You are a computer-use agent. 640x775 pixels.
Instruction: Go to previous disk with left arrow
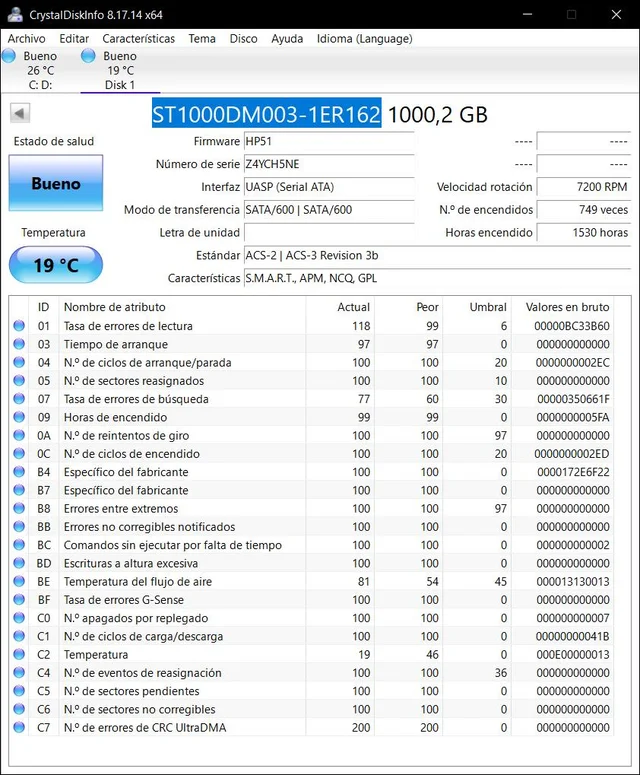coord(20,113)
